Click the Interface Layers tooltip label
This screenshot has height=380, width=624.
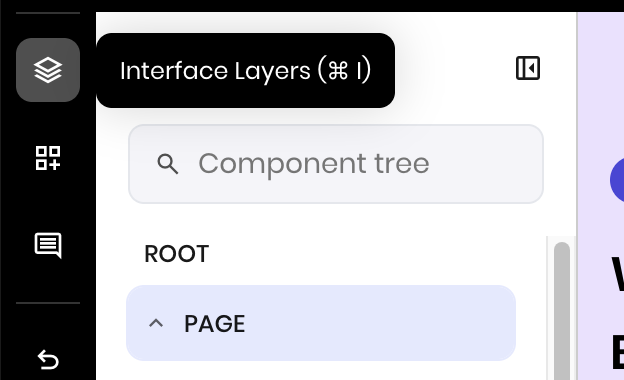[x=246, y=71]
